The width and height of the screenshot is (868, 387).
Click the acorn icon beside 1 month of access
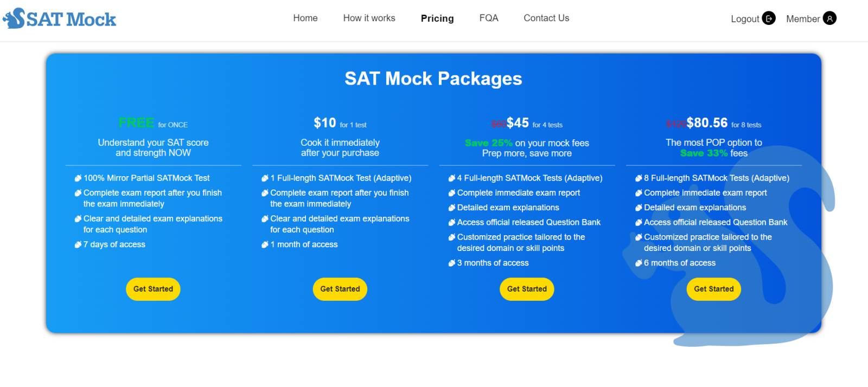(x=265, y=244)
